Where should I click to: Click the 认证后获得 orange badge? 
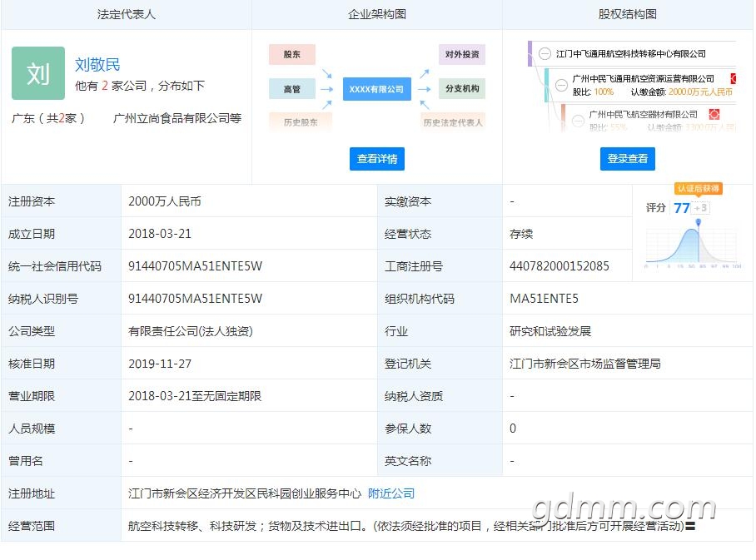pyautogui.click(x=699, y=188)
